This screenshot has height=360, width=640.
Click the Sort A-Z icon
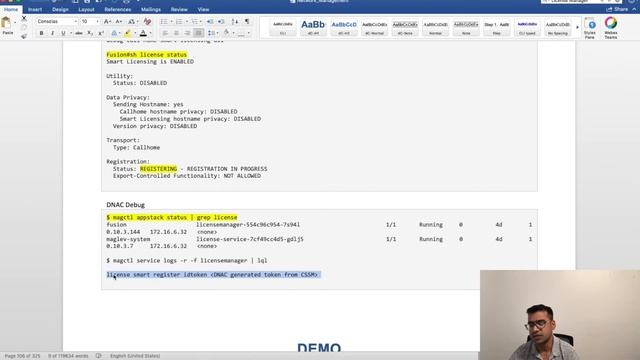coord(235,21)
